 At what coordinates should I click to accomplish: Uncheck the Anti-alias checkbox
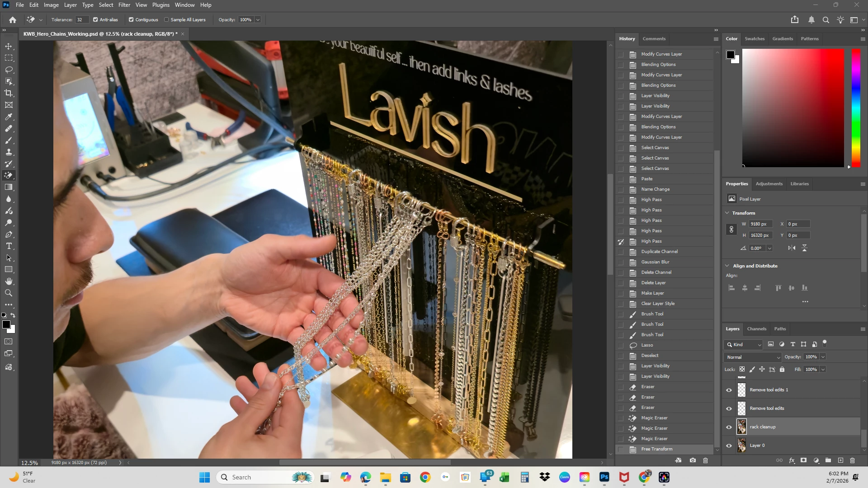[x=95, y=20]
